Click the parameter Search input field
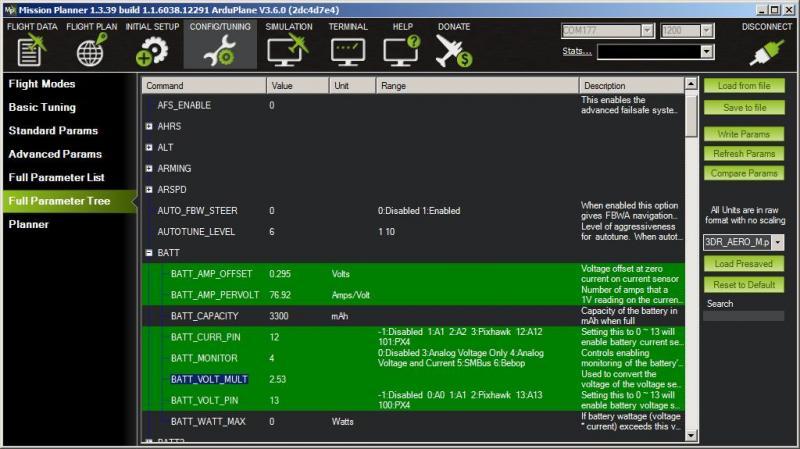This screenshot has width=800, height=449. pos(743,316)
